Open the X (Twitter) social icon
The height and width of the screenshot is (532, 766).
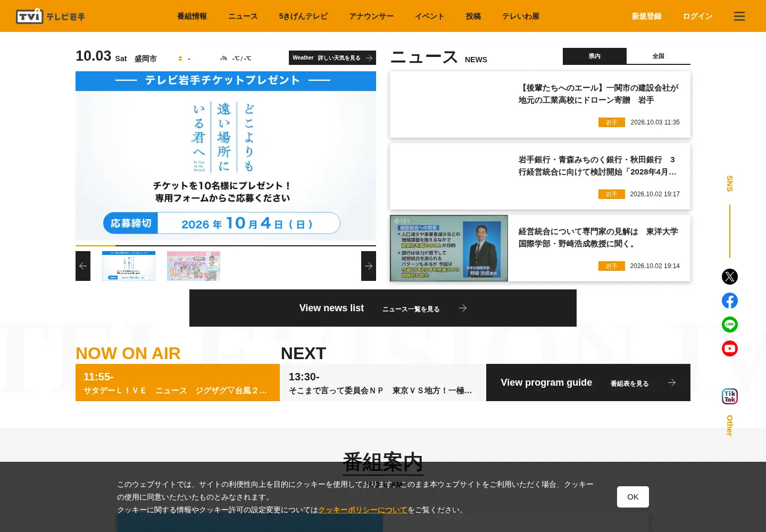pos(730,277)
